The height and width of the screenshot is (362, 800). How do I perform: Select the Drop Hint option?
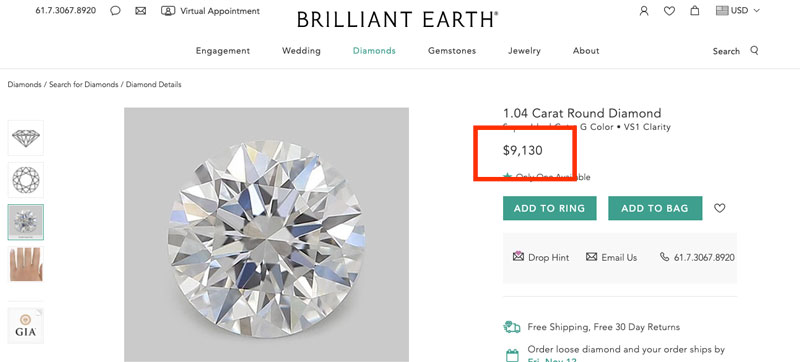541,257
